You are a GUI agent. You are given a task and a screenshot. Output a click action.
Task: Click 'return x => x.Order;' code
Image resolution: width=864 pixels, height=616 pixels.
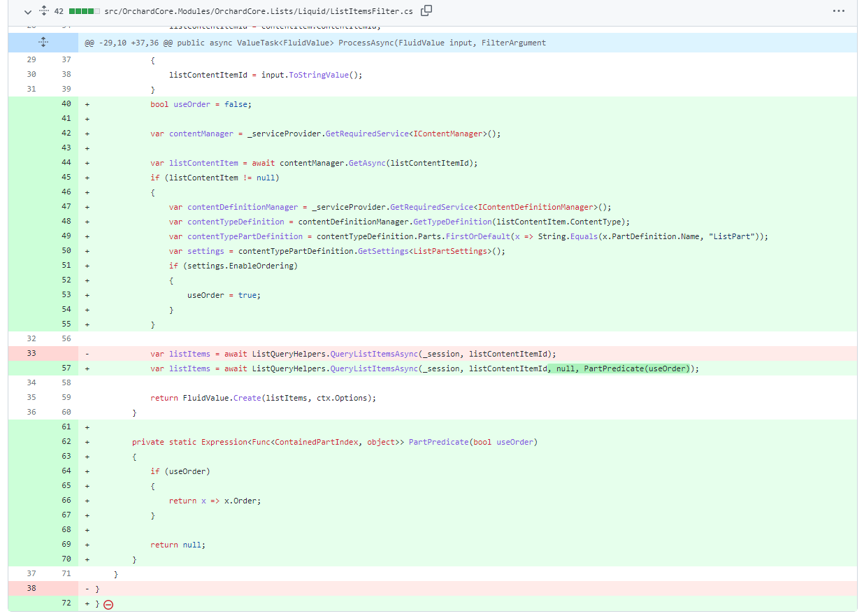pyautogui.click(x=215, y=501)
